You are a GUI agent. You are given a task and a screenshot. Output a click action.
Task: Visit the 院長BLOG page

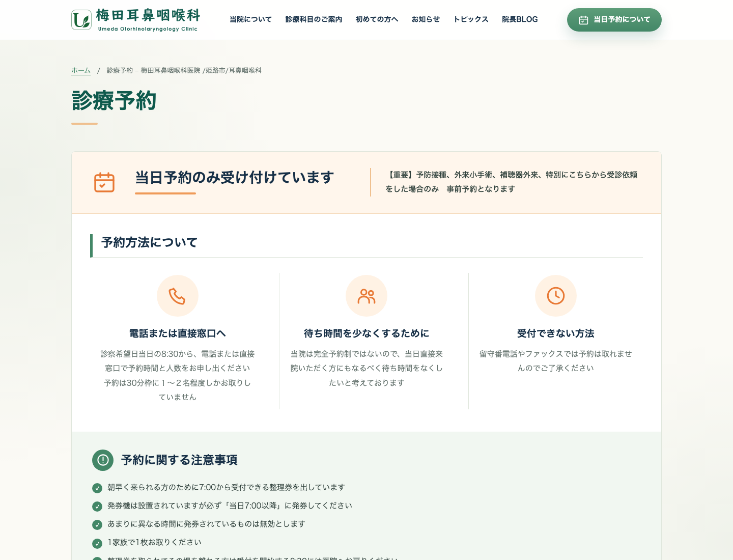(520, 19)
